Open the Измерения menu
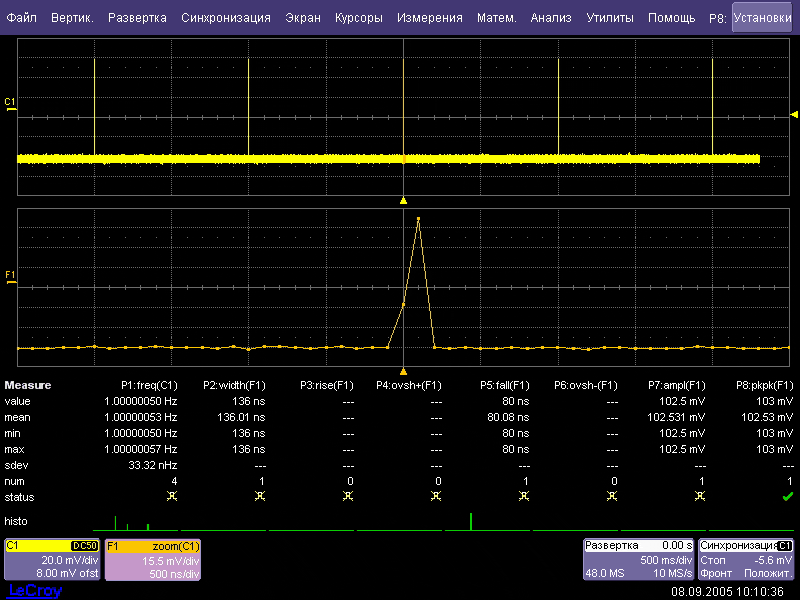 tap(429, 18)
